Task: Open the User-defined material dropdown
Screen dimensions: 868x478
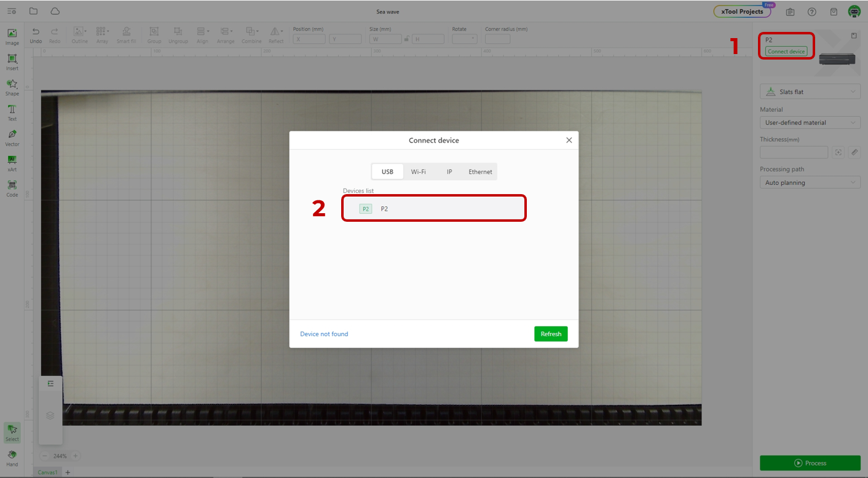Action: 810,122
